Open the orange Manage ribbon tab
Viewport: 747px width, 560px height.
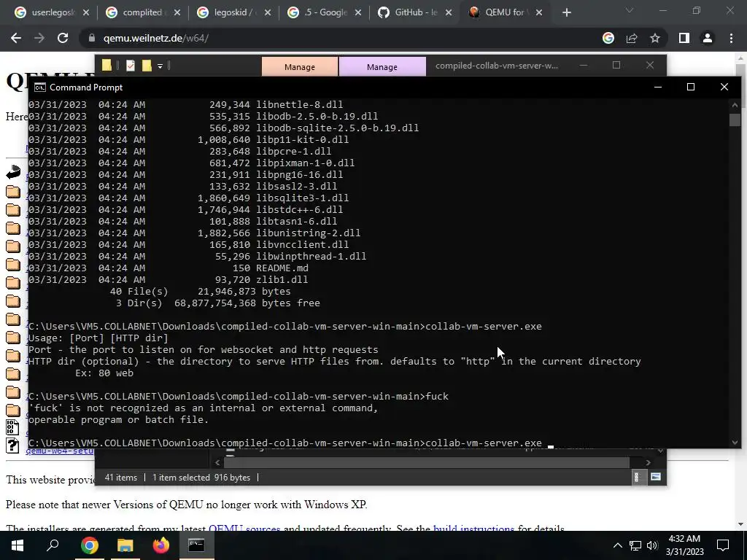pos(300,66)
